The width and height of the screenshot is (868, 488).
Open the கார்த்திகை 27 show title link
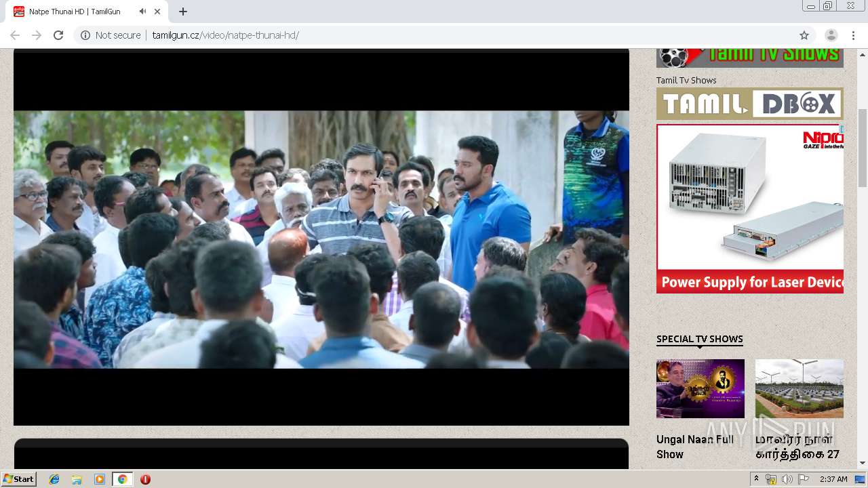point(797,447)
